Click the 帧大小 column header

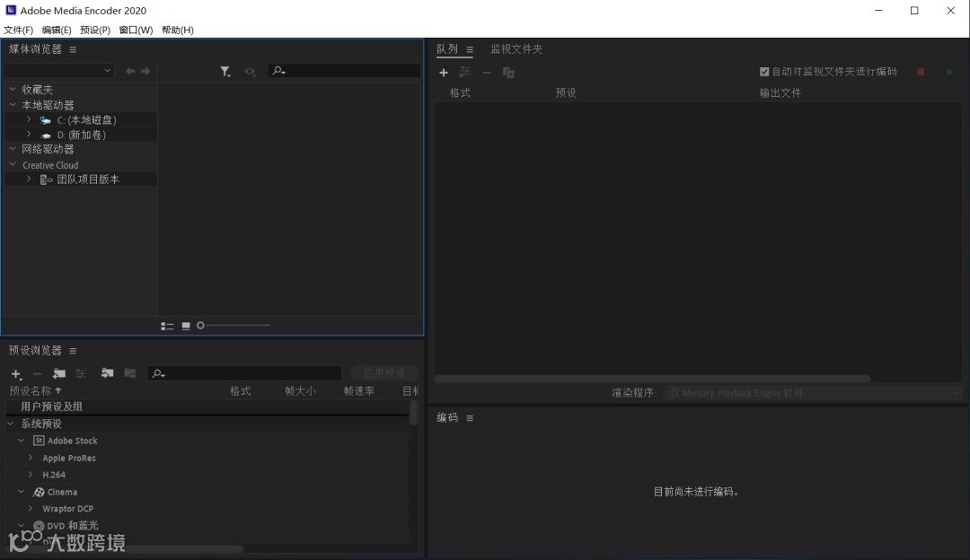tap(300, 390)
